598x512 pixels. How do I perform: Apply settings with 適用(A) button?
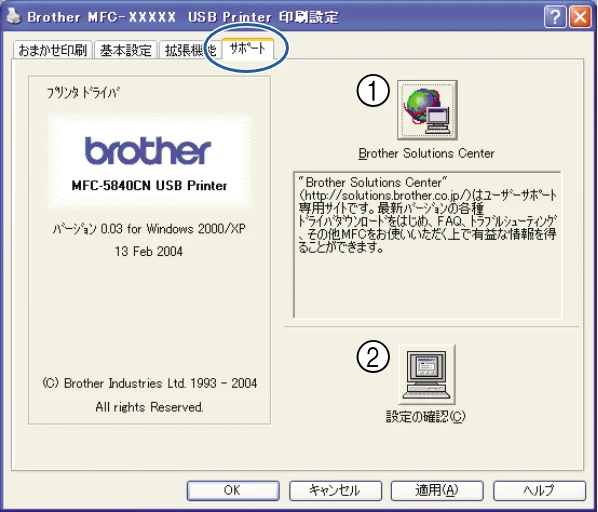coord(437,490)
